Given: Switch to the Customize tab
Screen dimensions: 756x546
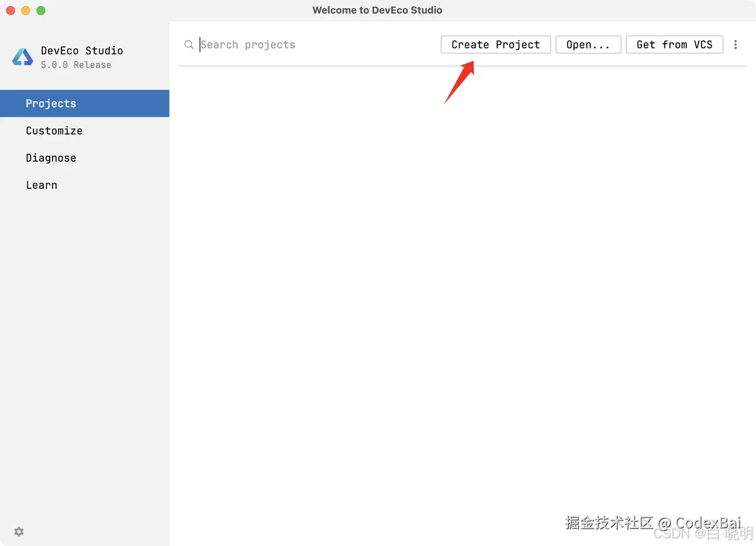Looking at the screenshot, I should point(84,130).
